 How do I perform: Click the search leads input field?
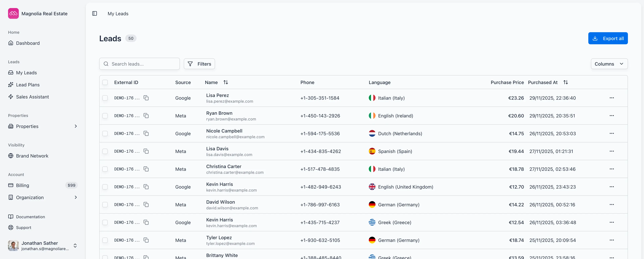(x=139, y=64)
